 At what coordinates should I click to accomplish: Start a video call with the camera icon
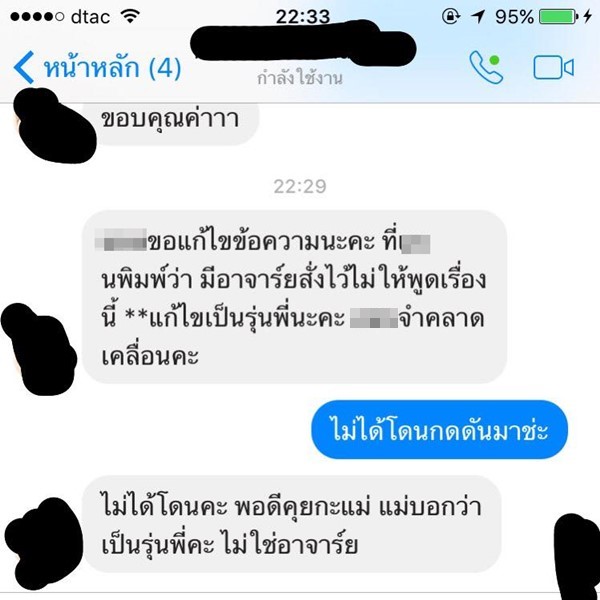pyautogui.click(x=553, y=68)
